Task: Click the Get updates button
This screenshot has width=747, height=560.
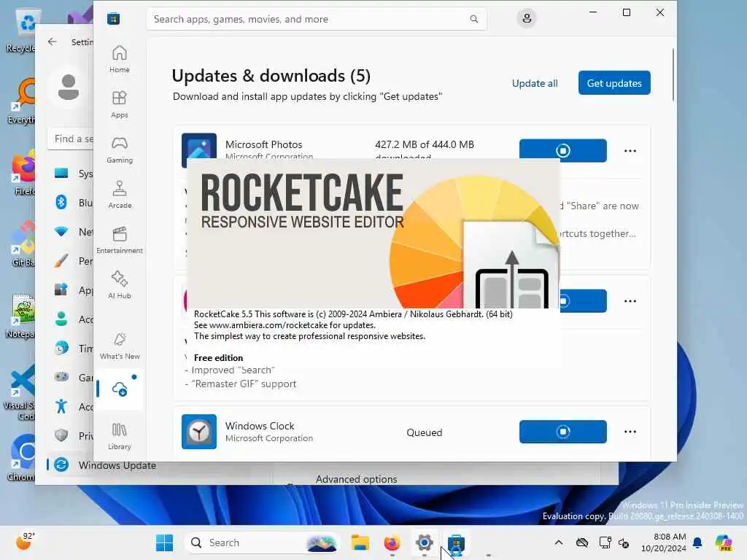Action: [x=614, y=83]
